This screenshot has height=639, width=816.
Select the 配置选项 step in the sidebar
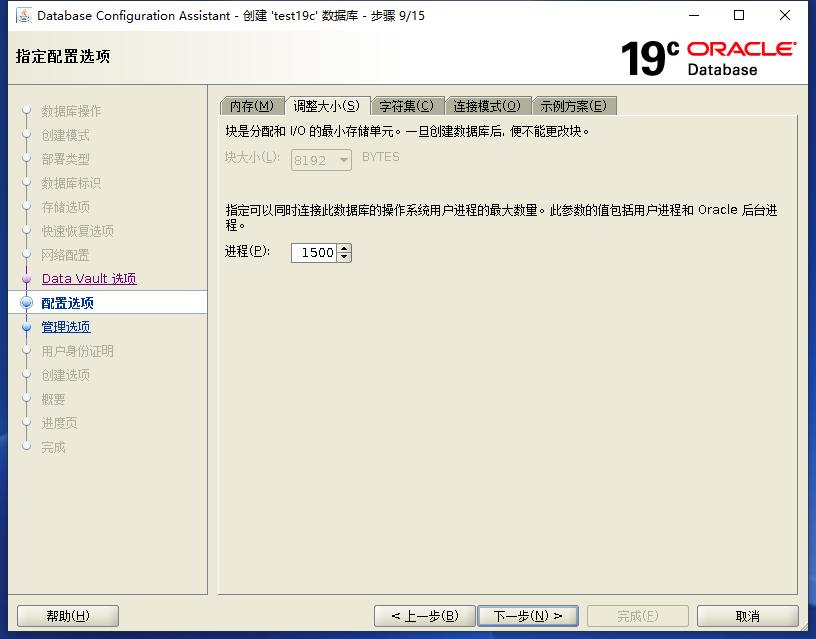[68, 303]
